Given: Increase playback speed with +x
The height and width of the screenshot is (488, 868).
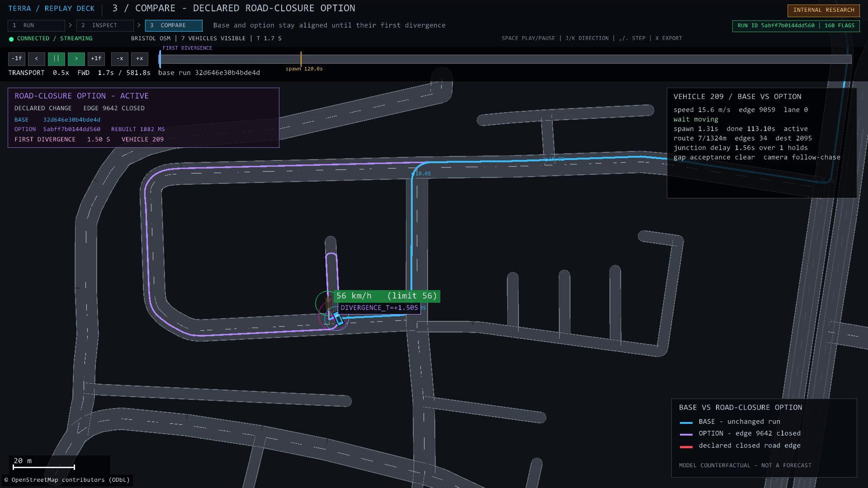Looking at the screenshot, I should pyautogui.click(x=140, y=59).
